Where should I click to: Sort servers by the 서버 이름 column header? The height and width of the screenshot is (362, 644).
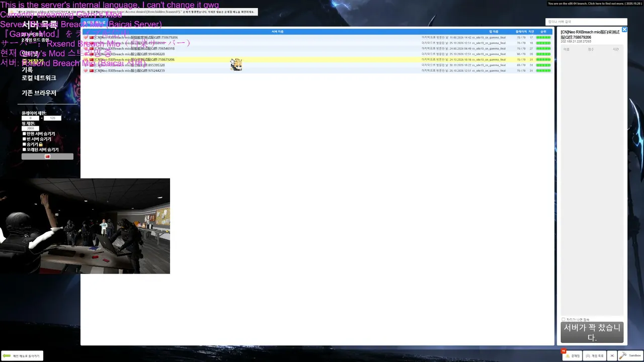(x=278, y=32)
